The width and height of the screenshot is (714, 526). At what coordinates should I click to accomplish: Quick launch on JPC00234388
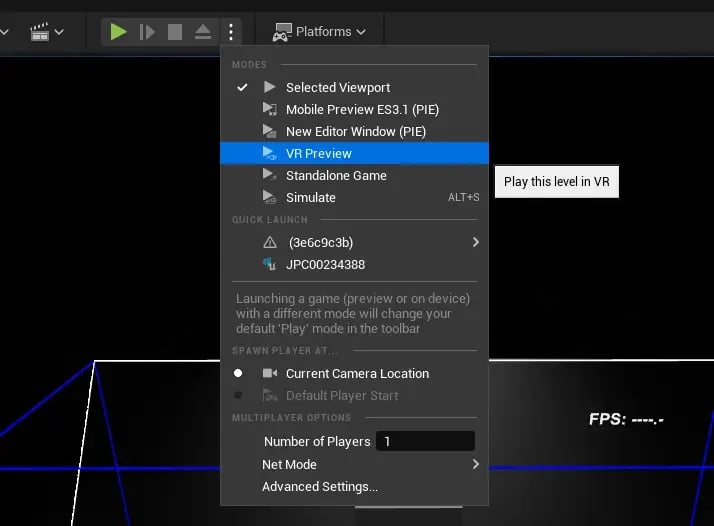(x=354, y=265)
